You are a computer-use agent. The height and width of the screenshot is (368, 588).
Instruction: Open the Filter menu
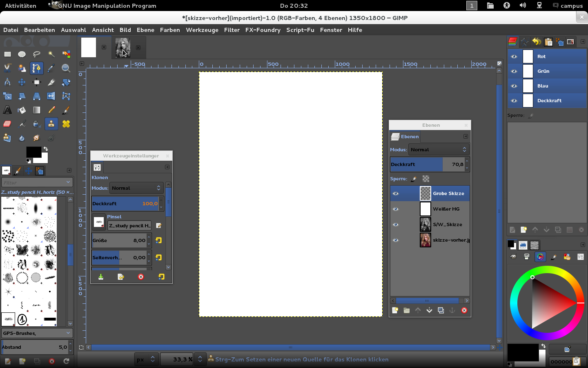[232, 30]
